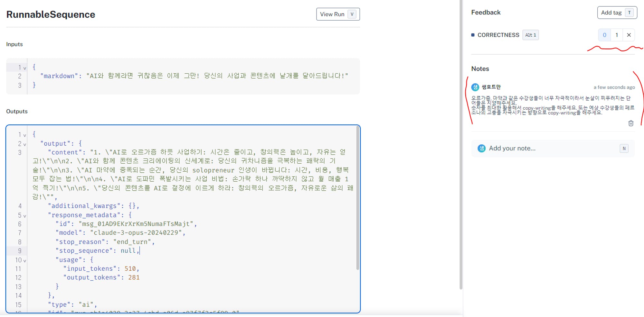Delete the note with trash icon
The height and width of the screenshot is (317, 644).
pos(631,123)
